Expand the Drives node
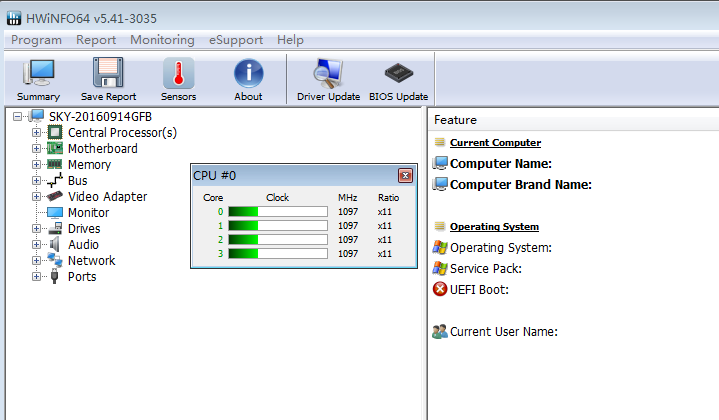Image resolution: width=719 pixels, height=420 pixels. click(x=36, y=228)
